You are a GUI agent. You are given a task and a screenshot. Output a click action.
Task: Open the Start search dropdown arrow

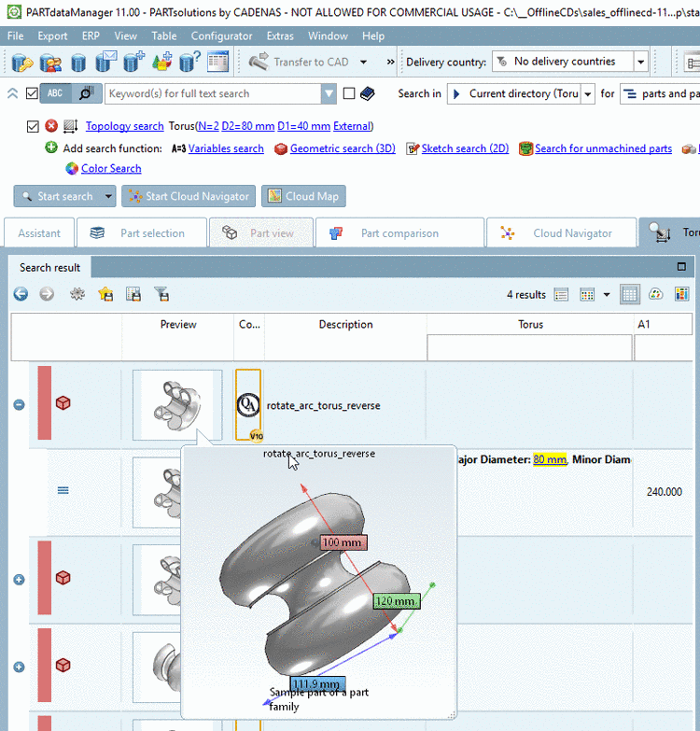pos(109,196)
